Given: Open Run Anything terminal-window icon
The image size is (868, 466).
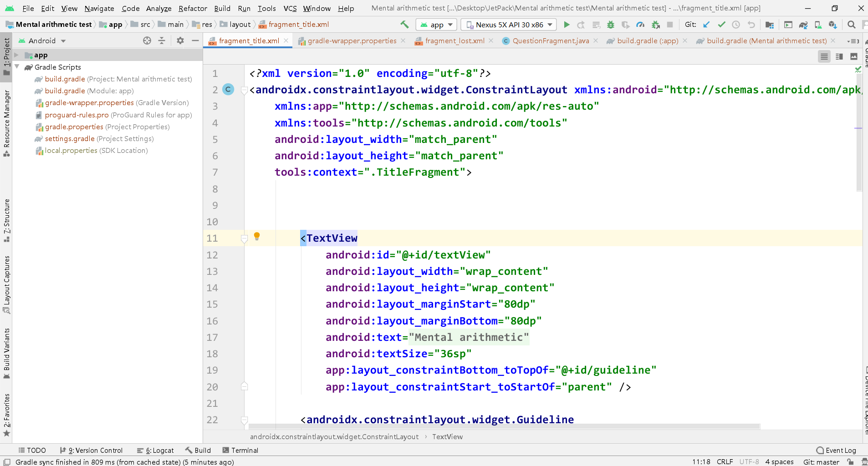Looking at the screenshot, I should point(788,25).
